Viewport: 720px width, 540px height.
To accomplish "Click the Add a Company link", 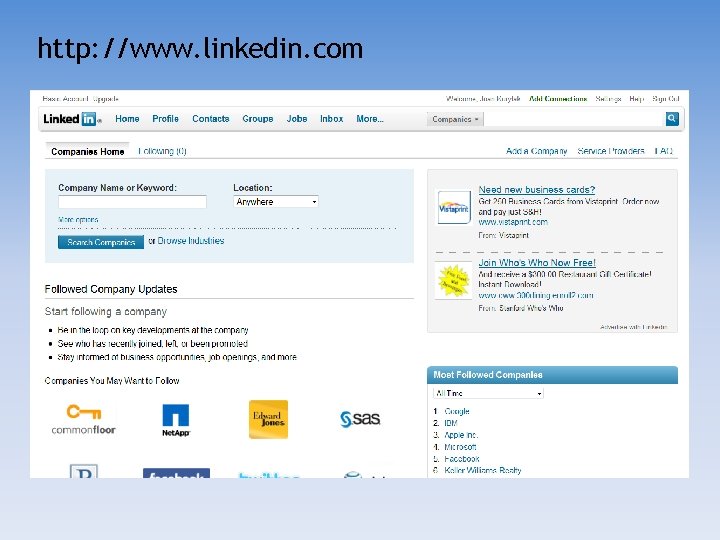I will pos(536,151).
